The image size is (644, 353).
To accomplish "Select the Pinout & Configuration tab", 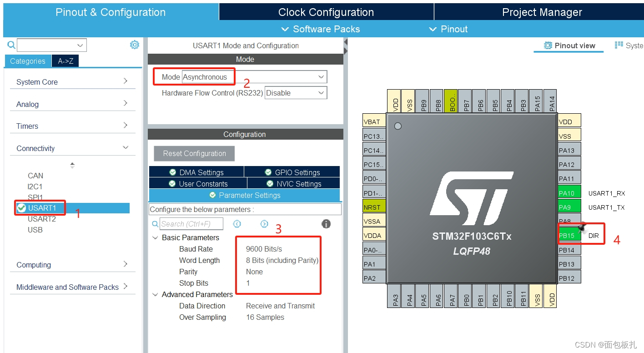I will pyautogui.click(x=111, y=12).
